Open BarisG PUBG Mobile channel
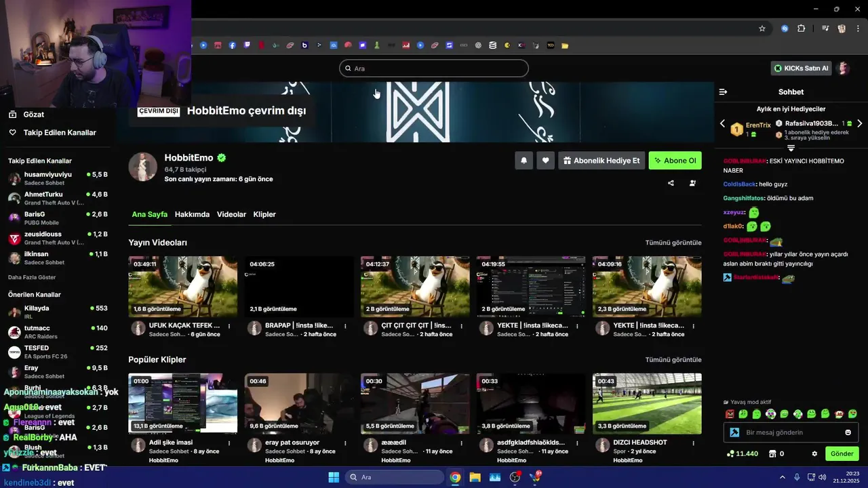 click(58, 218)
